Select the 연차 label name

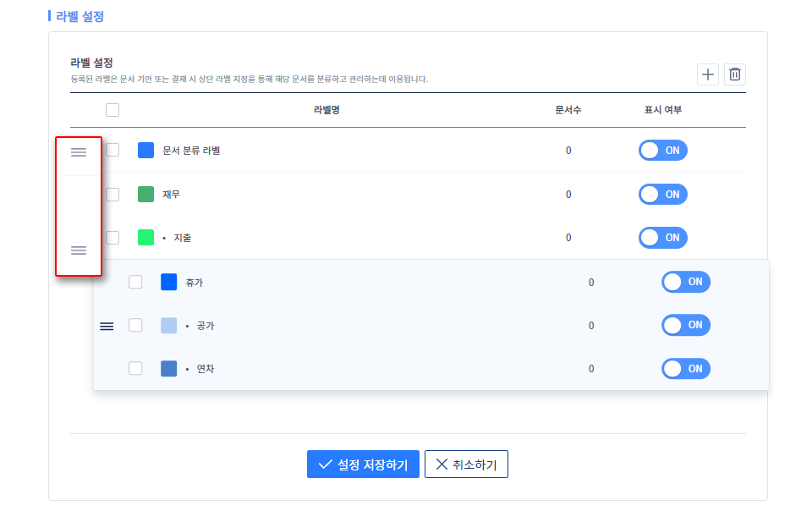(x=205, y=369)
